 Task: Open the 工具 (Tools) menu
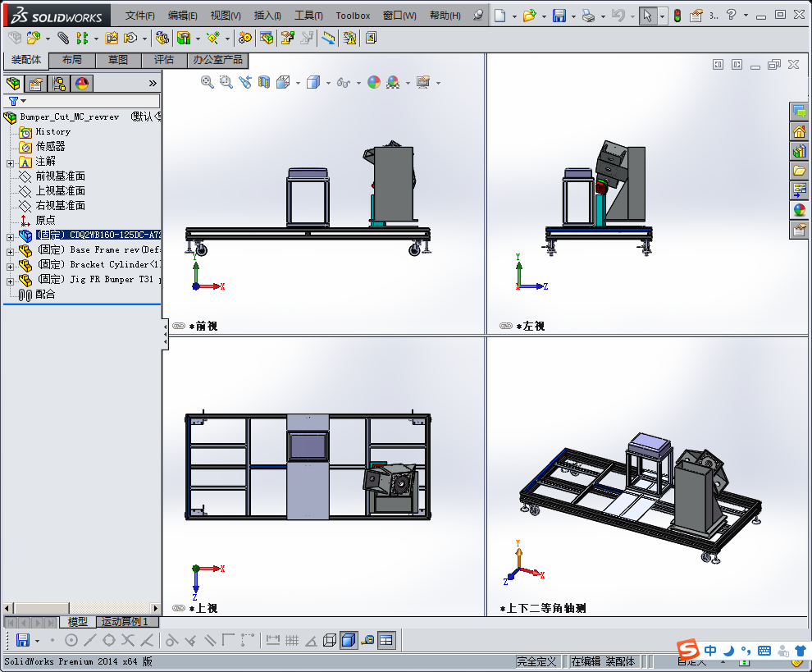308,16
